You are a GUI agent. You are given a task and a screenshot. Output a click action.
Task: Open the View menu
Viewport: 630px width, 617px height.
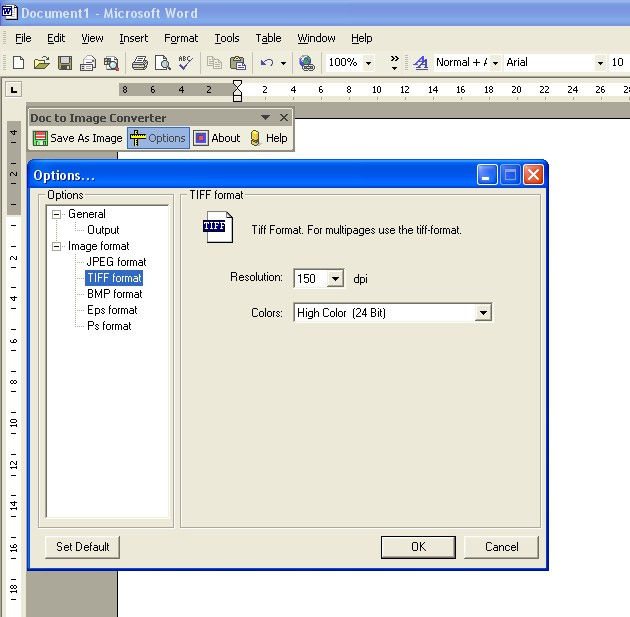click(x=92, y=38)
